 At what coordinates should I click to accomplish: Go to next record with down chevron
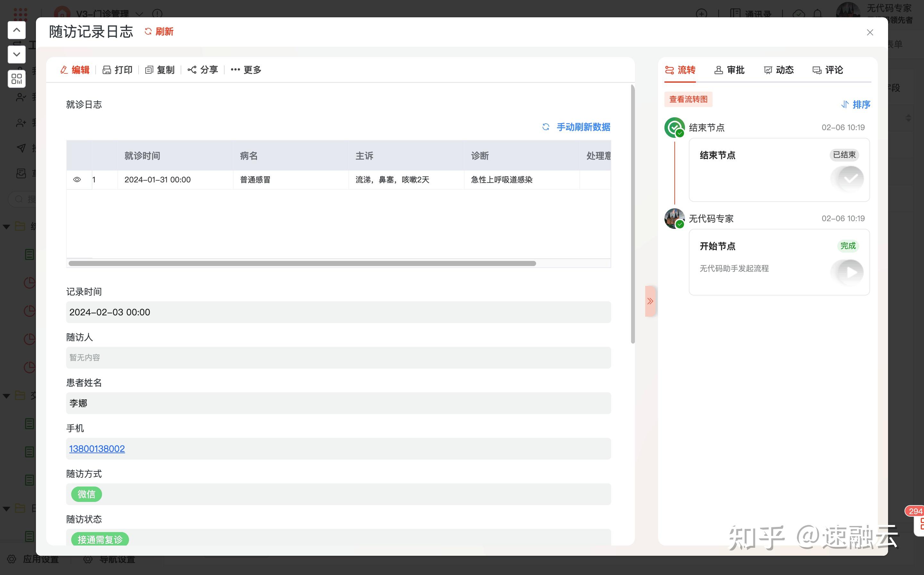coord(17,54)
